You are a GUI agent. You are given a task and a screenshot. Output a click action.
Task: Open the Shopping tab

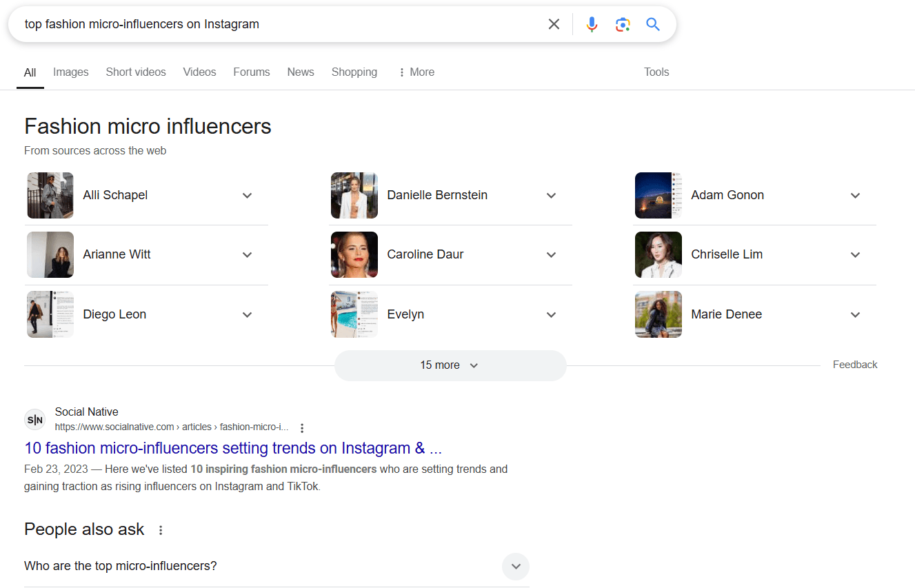click(x=354, y=72)
